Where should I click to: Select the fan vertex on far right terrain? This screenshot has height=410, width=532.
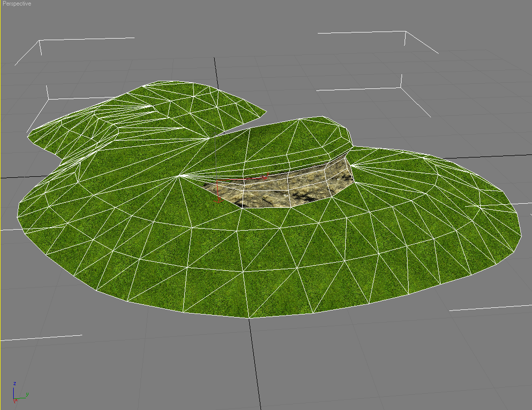click(x=480, y=207)
